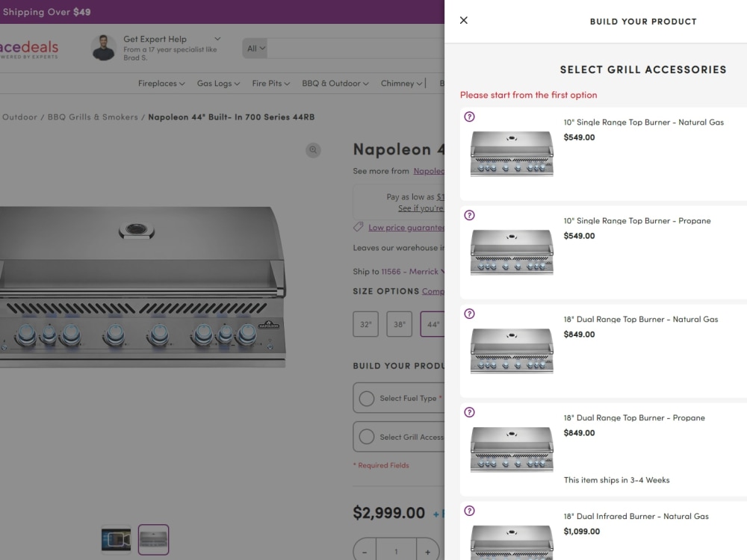
Task: Expand the BBQ & Outdoor menu
Action: coord(335,84)
